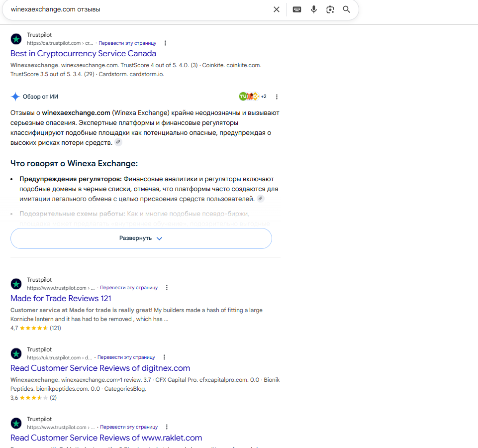Viewport: 478px width, 448px height.
Task: Start voice search with the microphone icon
Action: [313, 9]
